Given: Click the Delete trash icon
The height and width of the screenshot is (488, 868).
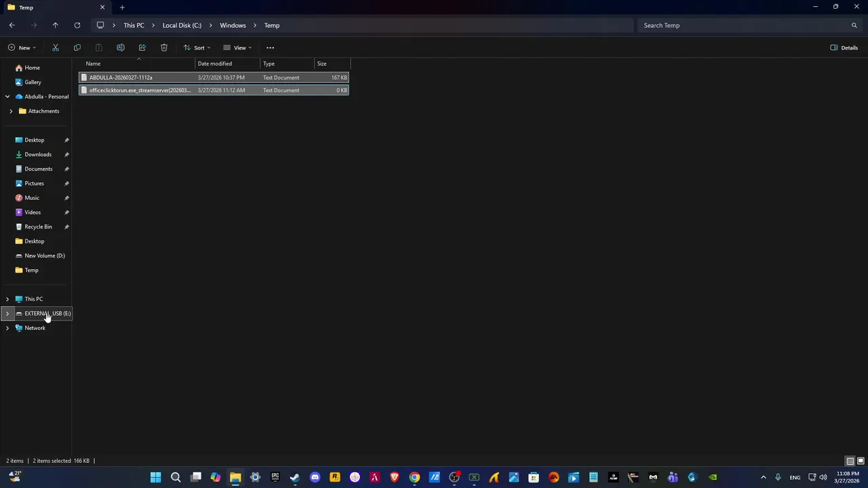Looking at the screenshot, I should point(164,47).
